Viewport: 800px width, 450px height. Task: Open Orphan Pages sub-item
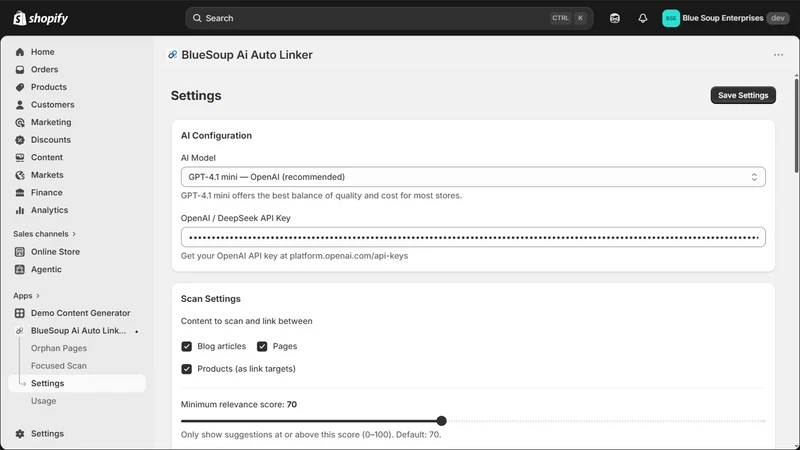(x=59, y=348)
